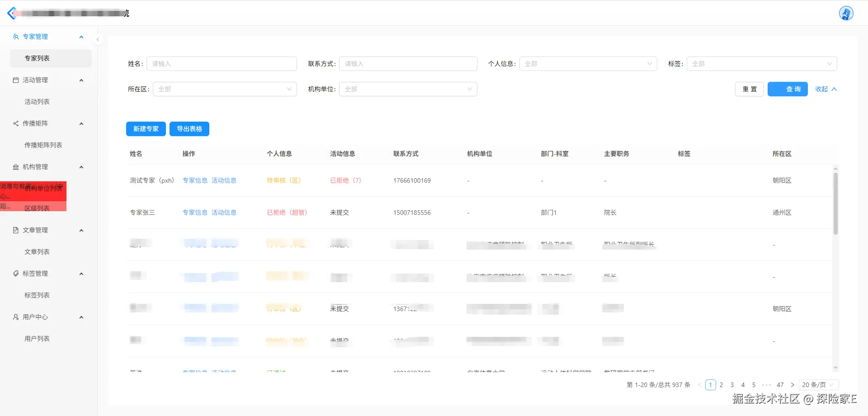Click the 新建专家 button

[x=146, y=129]
